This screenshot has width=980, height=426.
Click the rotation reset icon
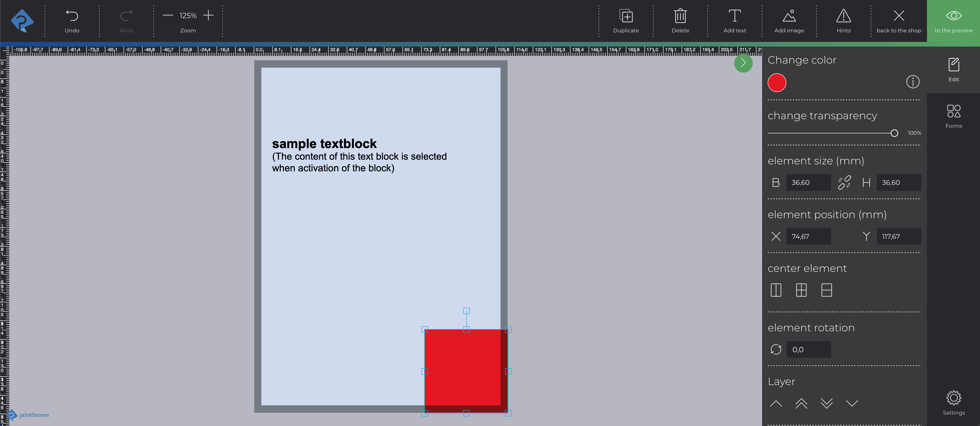click(x=776, y=349)
